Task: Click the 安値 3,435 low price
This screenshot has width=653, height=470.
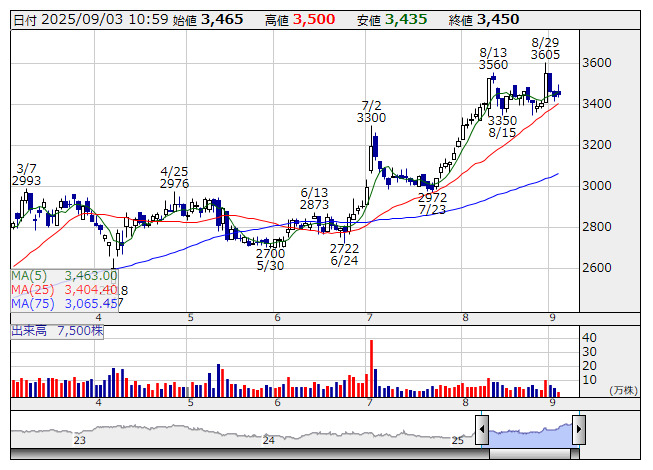Action: point(392,20)
